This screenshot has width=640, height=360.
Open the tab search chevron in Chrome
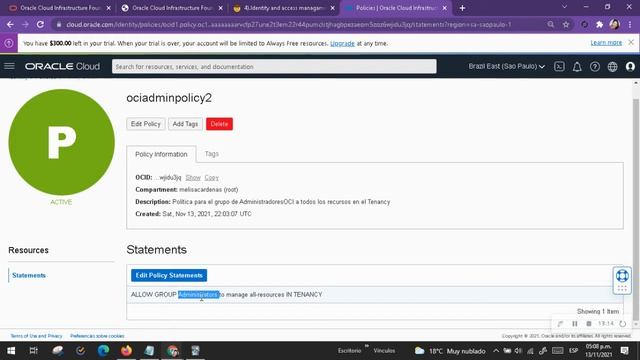[564, 7]
